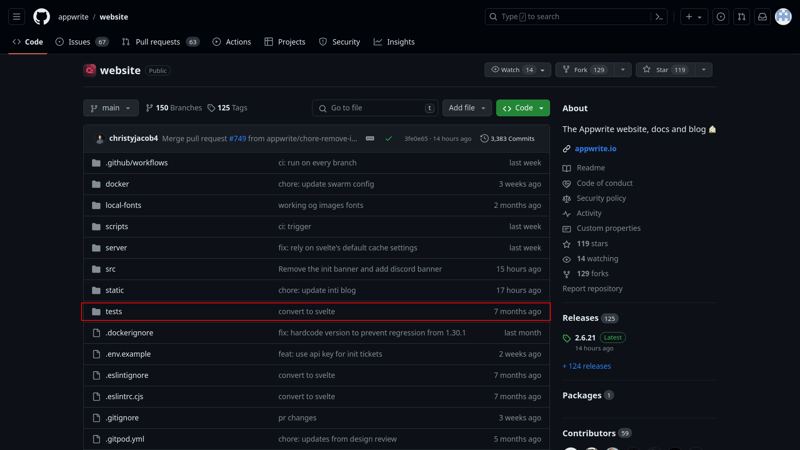This screenshot has width=800, height=450.
Task: Click the eye icon beside 14 watching
Action: [566, 259]
